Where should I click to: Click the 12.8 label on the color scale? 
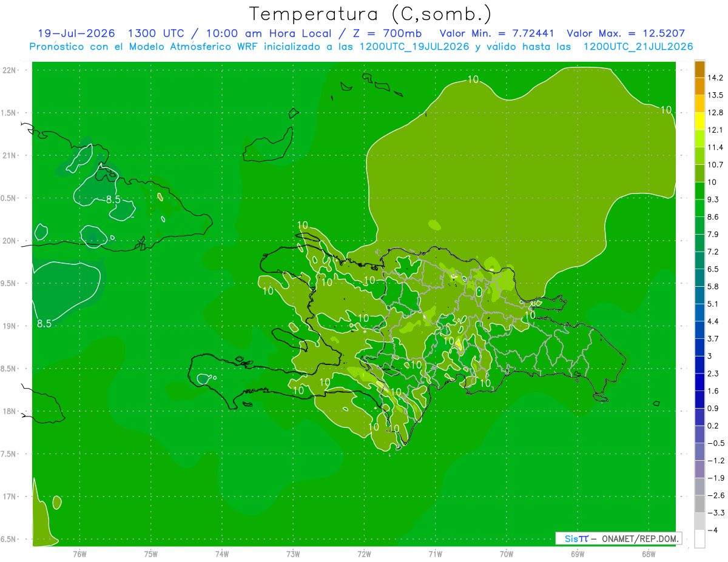(715, 113)
